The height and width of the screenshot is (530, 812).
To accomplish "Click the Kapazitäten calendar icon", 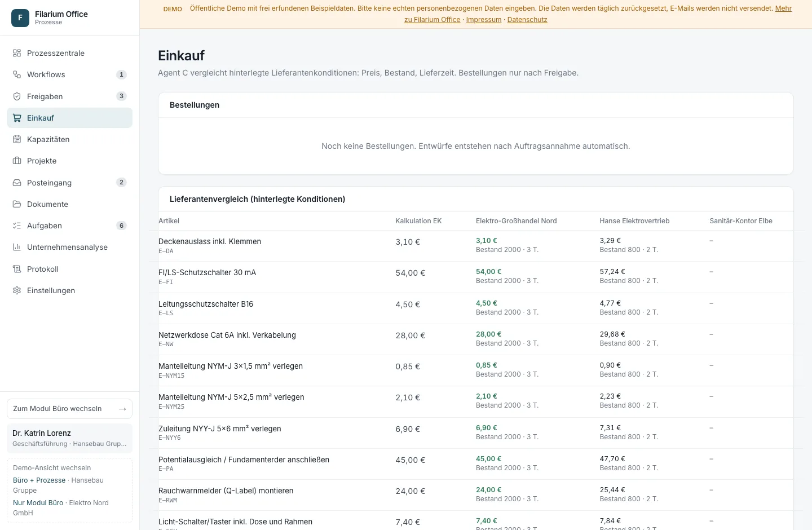I will (17, 139).
